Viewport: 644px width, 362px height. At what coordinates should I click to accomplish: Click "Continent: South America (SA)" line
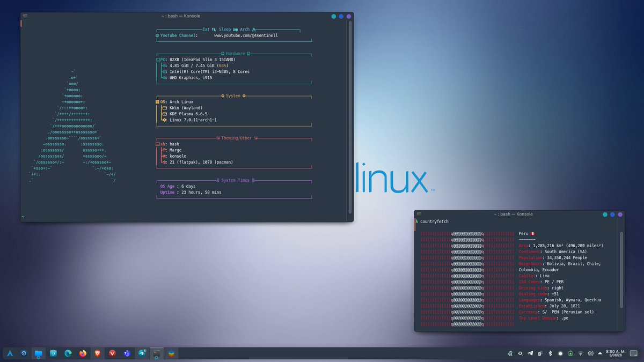554,252
